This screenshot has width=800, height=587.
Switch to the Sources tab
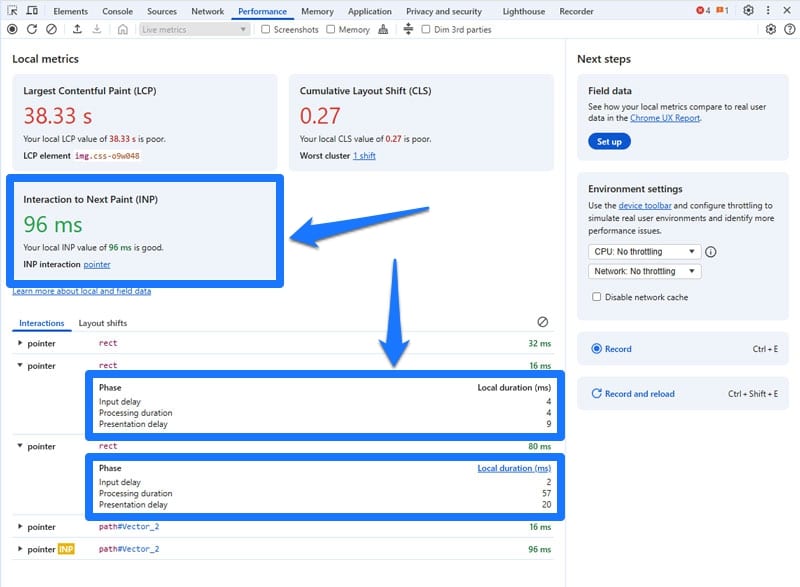(162, 11)
